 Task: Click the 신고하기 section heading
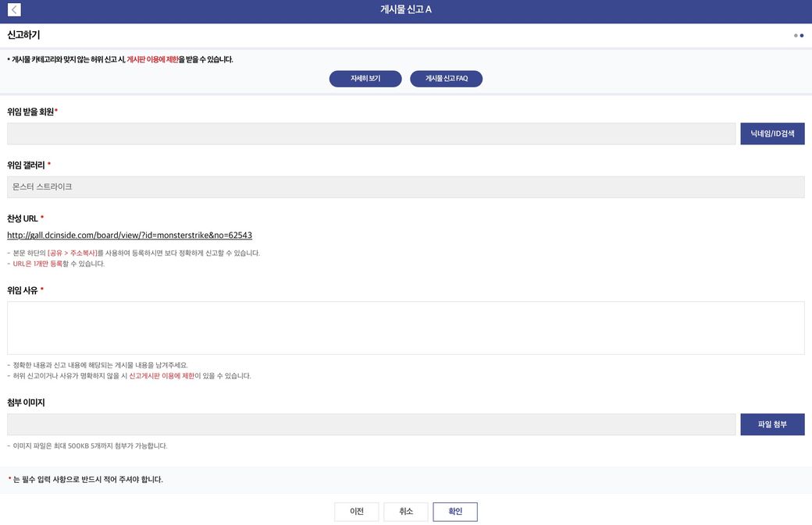(x=23, y=35)
